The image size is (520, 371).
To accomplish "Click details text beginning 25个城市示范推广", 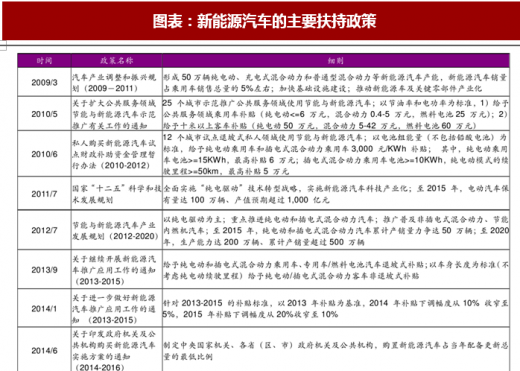I will pyautogui.click(x=335, y=114).
